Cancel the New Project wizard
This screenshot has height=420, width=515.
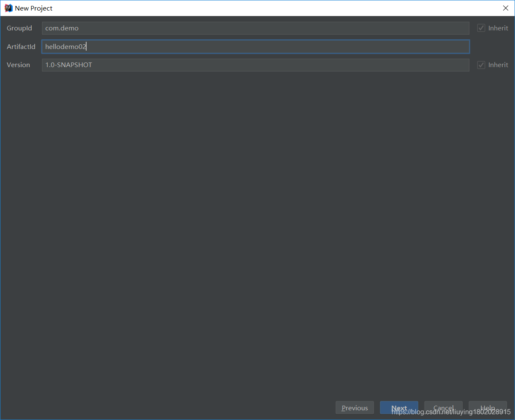(x=444, y=408)
